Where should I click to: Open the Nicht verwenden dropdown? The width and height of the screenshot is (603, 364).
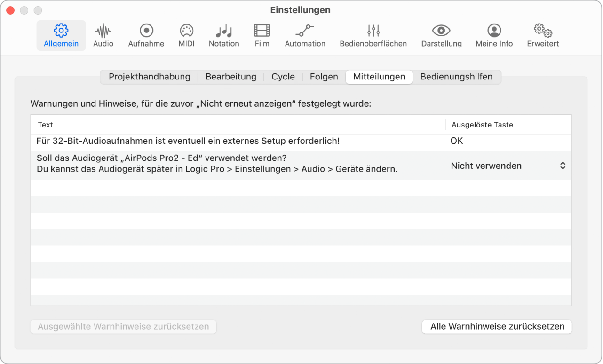click(x=508, y=166)
